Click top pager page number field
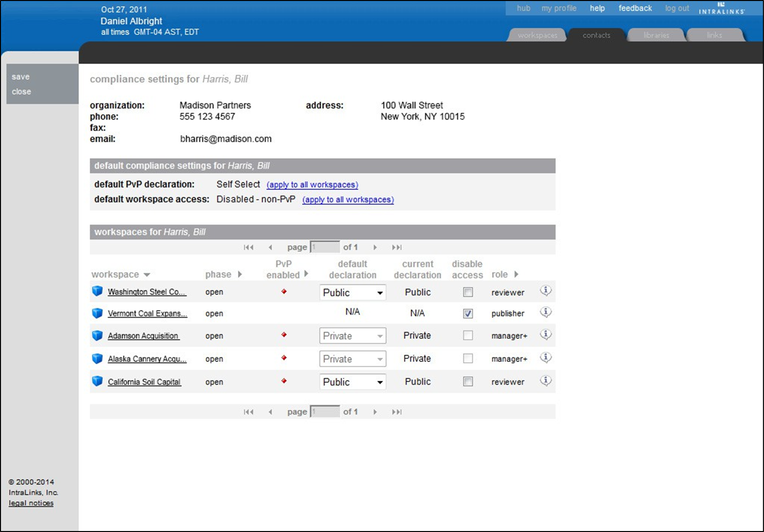 pos(325,247)
